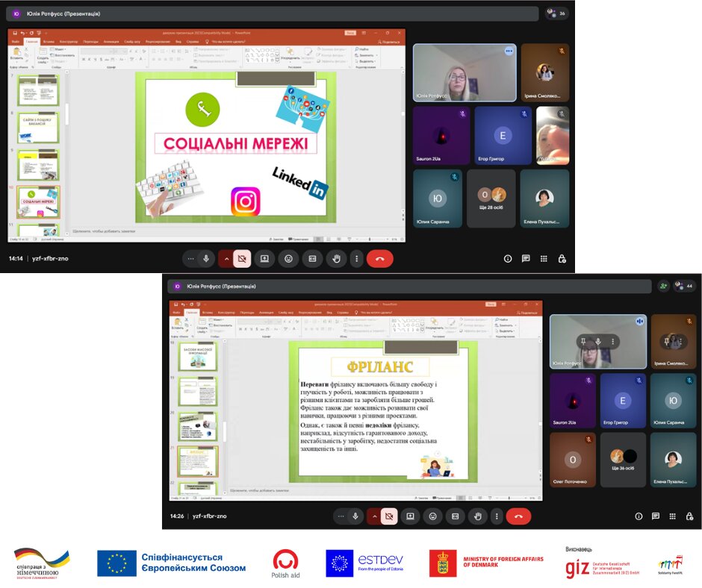Open Конструктор tab in upper PowerPoint ribbon
702x588 pixels.
69,42
